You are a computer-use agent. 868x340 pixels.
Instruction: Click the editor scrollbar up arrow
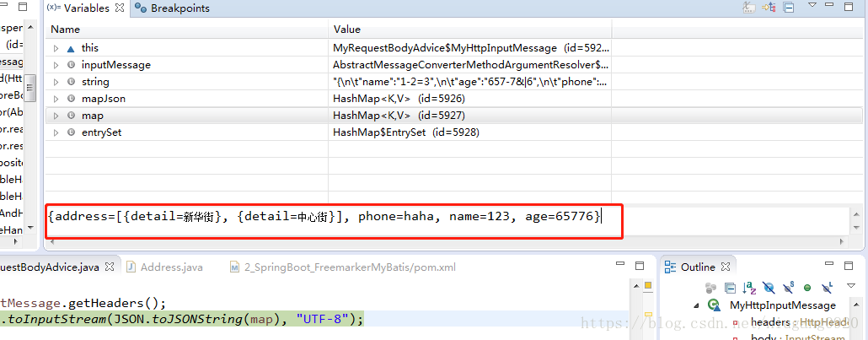coord(636,284)
